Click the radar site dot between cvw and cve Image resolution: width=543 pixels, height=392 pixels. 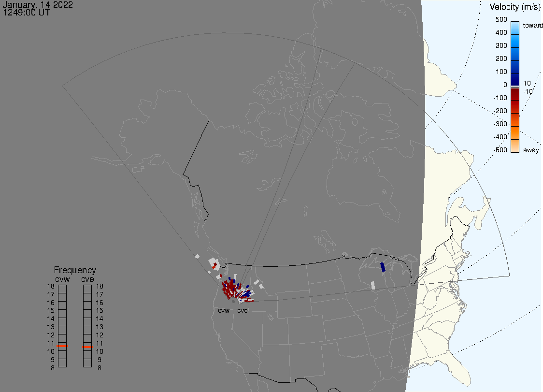tap(233, 302)
